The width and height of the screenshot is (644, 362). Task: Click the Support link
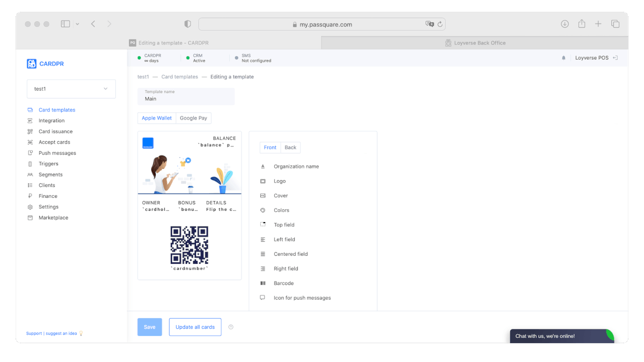tap(34, 334)
